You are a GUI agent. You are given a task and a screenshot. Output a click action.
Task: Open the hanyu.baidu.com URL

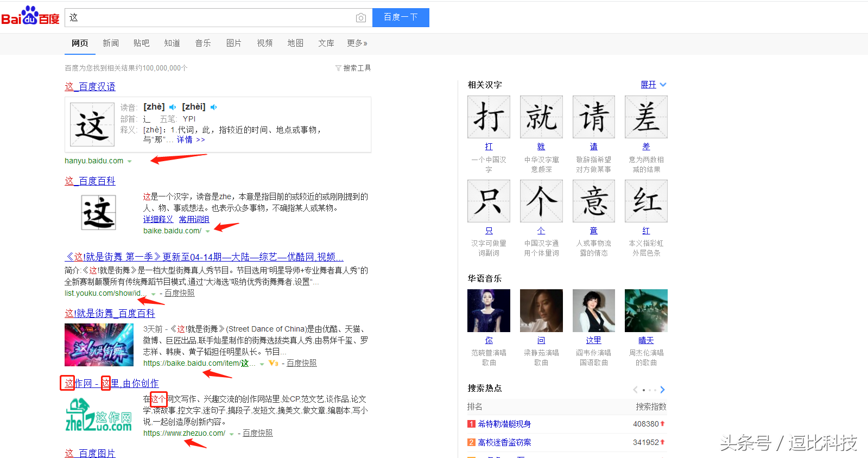pos(94,161)
